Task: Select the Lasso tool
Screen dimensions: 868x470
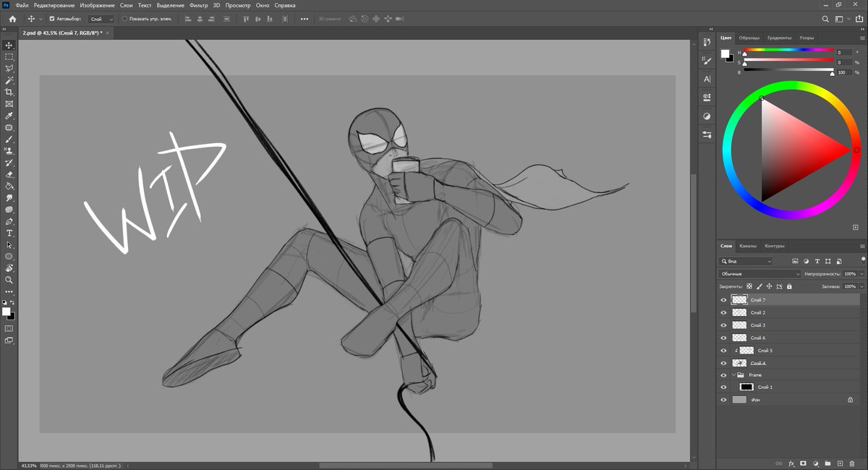Action: pyautogui.click(x=9, y=67)
